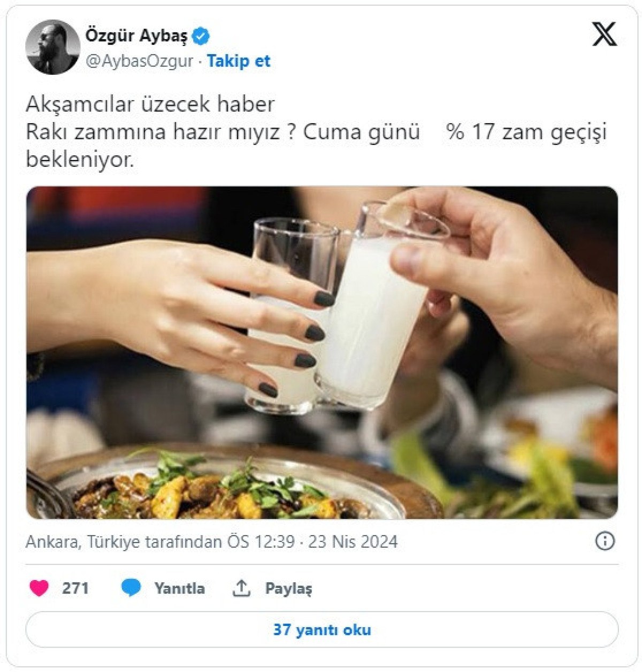Screen dimensions: 642x672
Task: Open Özgür Aybaş profile avatar photo
Action: (52, 47)
